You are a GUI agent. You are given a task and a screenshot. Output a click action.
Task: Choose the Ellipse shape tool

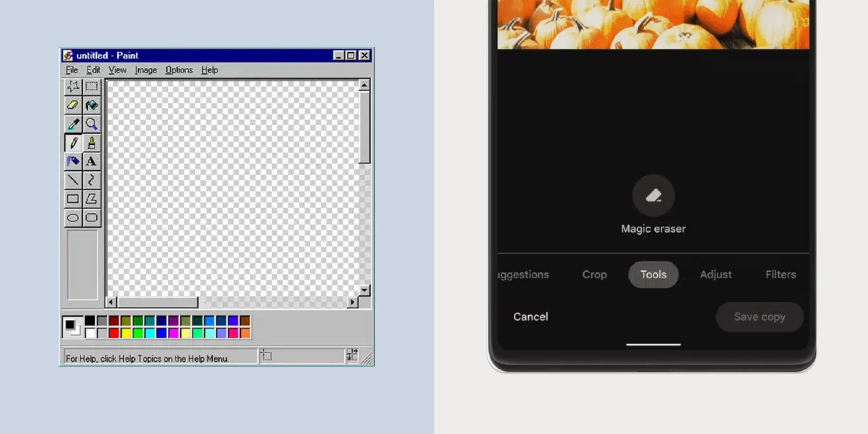pyautogui.click(x=73, y=218)
